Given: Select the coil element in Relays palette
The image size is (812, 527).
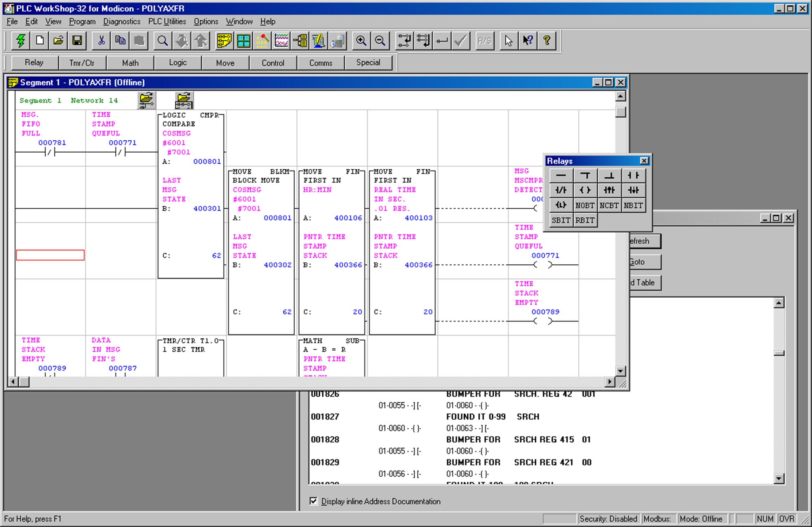Looking at the screenshot, I should coord(585,190).
